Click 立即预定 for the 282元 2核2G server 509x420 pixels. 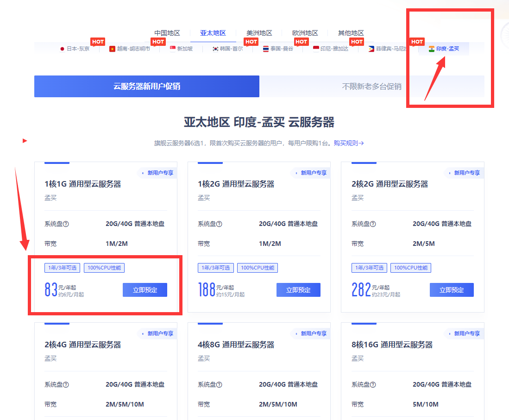452,290
